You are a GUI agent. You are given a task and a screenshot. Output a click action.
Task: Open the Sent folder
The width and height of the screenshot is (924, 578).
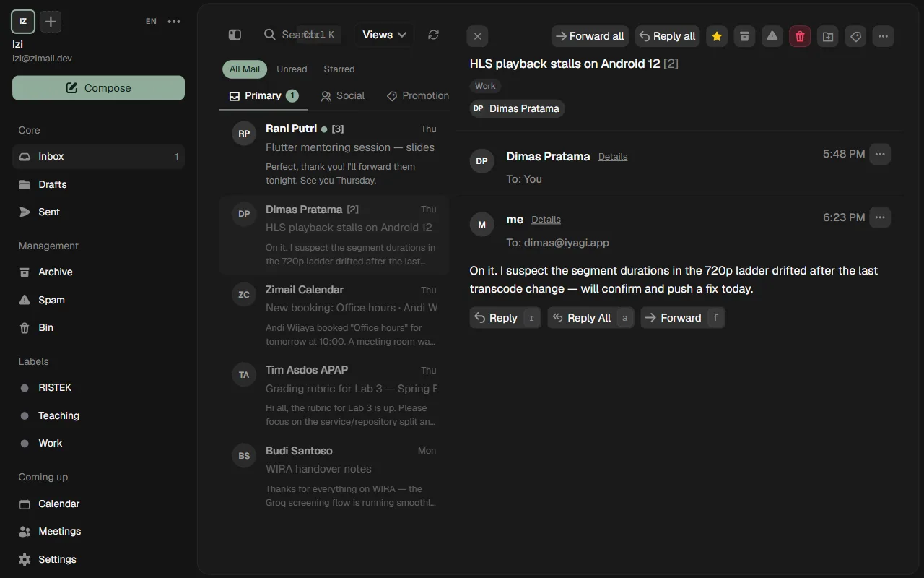(98, 212)
